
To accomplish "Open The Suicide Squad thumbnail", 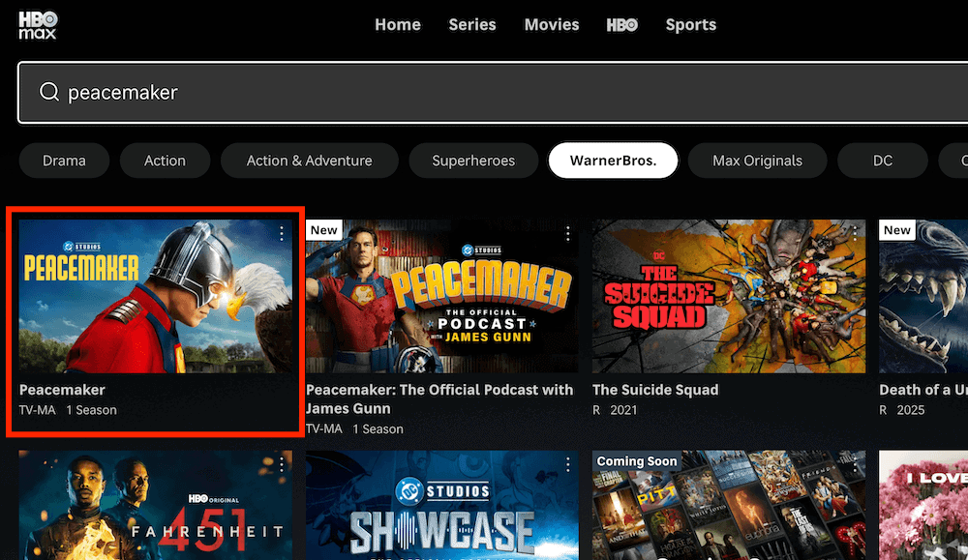I will pos(729,296).
